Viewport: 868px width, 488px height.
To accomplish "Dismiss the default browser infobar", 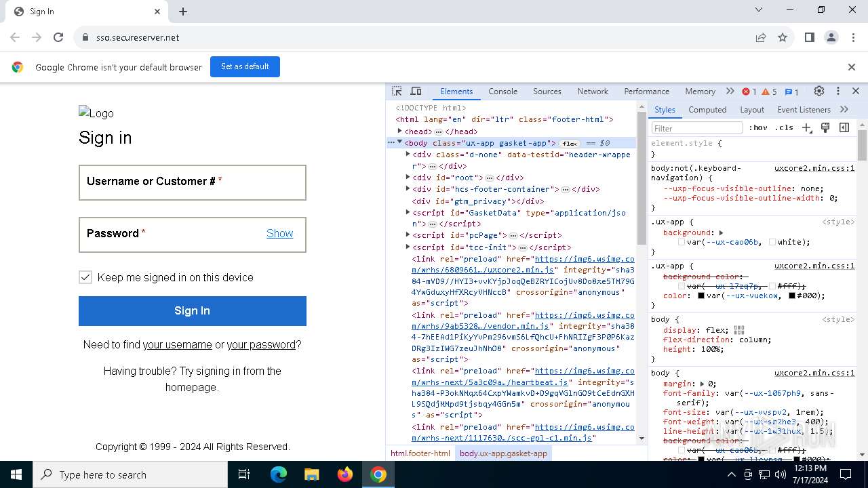I will click(852, 67).
